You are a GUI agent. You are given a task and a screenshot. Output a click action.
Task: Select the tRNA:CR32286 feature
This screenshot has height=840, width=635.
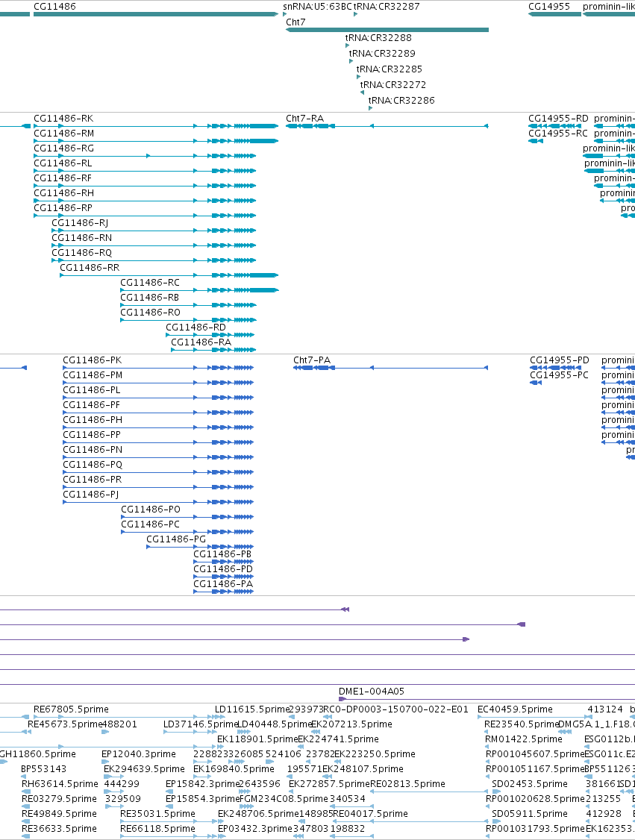(x=401, y=100)
